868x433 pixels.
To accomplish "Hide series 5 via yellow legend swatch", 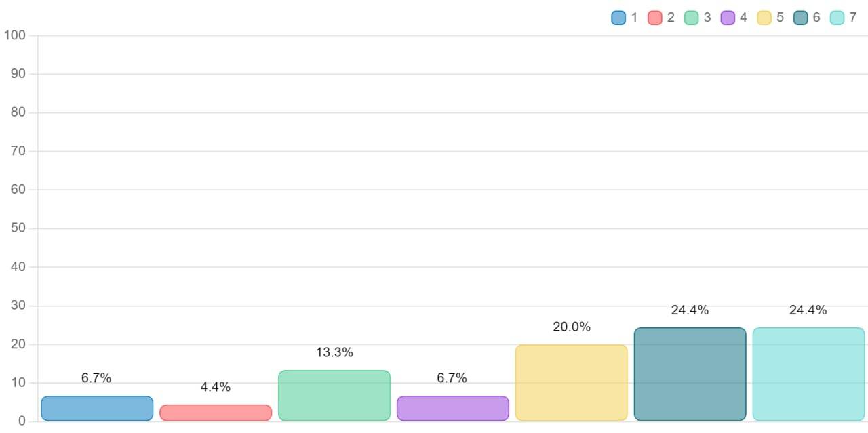I will click(764, 18).
